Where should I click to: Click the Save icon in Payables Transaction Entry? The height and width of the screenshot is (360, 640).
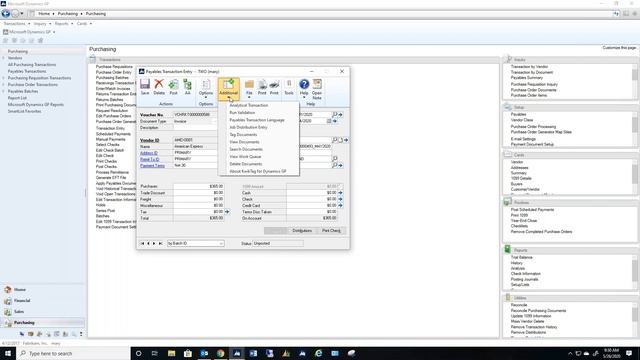[145, 87]
